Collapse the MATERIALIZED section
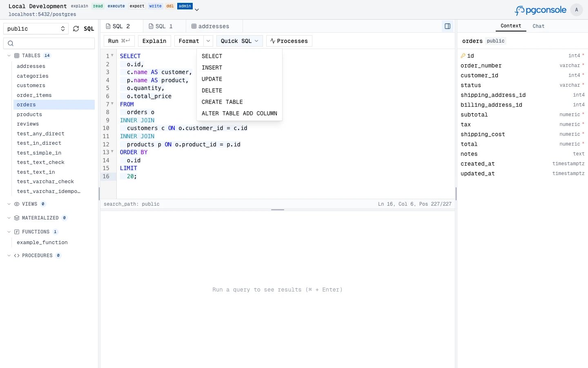Screen dimensions: 588x368 coord(9,218)
